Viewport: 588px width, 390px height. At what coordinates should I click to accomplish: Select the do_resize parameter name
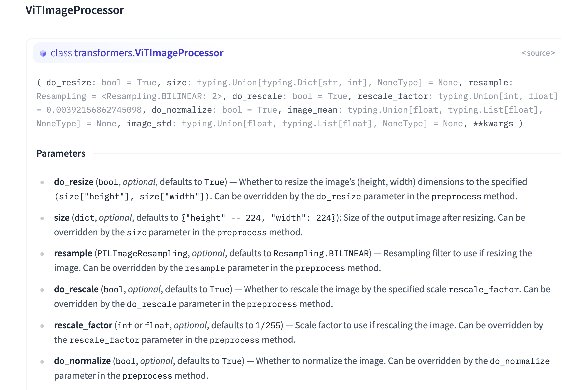tap(74, 182)
